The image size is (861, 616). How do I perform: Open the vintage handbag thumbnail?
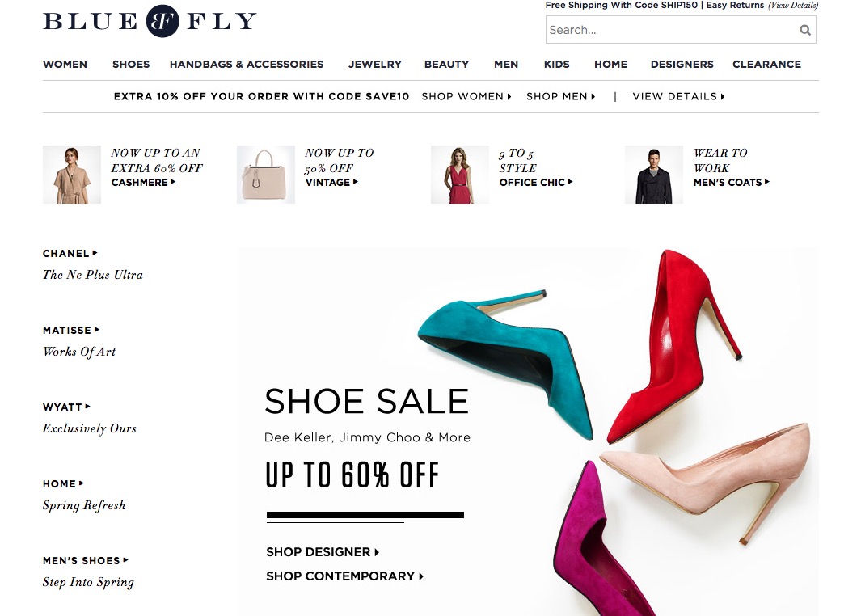click(266, 175)
